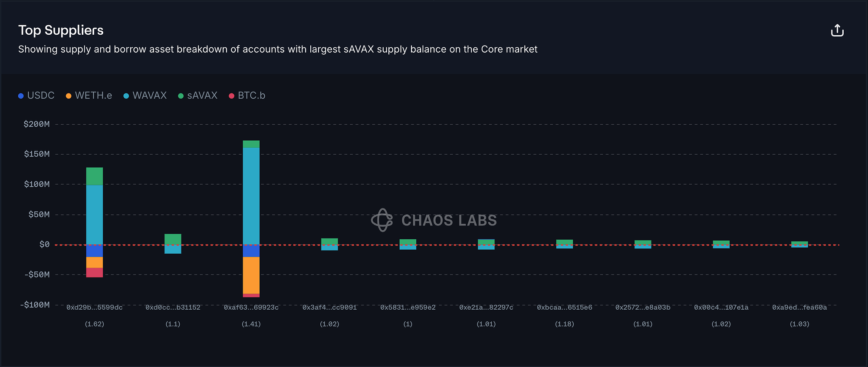The image size is (868, 367).
Task: Open account 0xaf63...69923c label
Action: [x=251, y=307]
